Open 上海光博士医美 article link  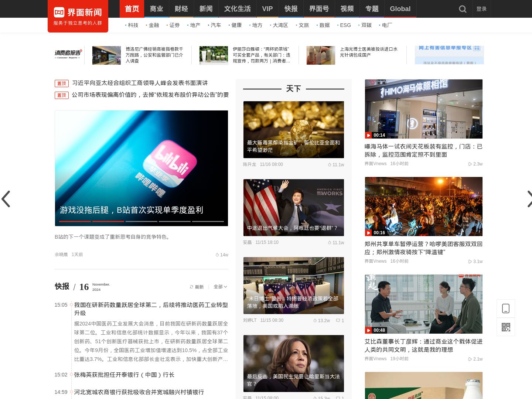pyautogui.click(x=369, y=52)
